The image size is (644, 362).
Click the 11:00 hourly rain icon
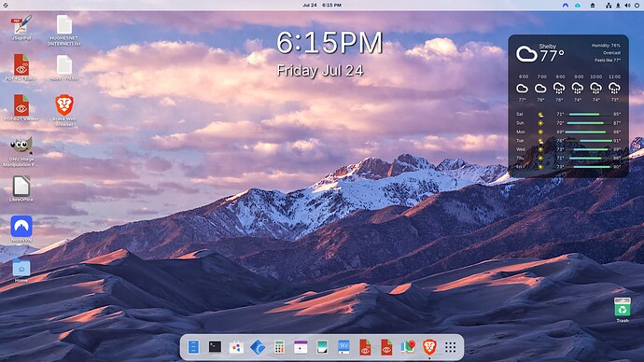tap(614, 89)
